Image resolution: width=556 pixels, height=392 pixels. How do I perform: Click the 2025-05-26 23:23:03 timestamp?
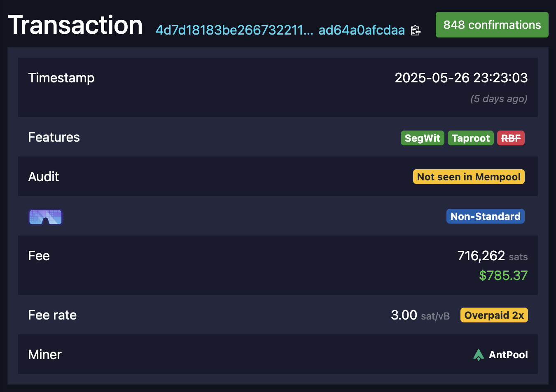click(x=461, y=78)
